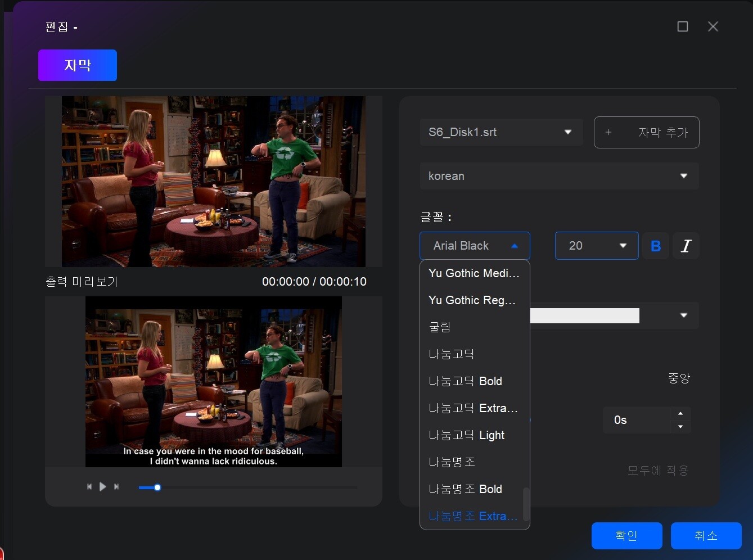Collapse the Arial Black font dropdown
The width and height of the screenshot is (753, 560).
pyautogui.click(x=475, y=246)
